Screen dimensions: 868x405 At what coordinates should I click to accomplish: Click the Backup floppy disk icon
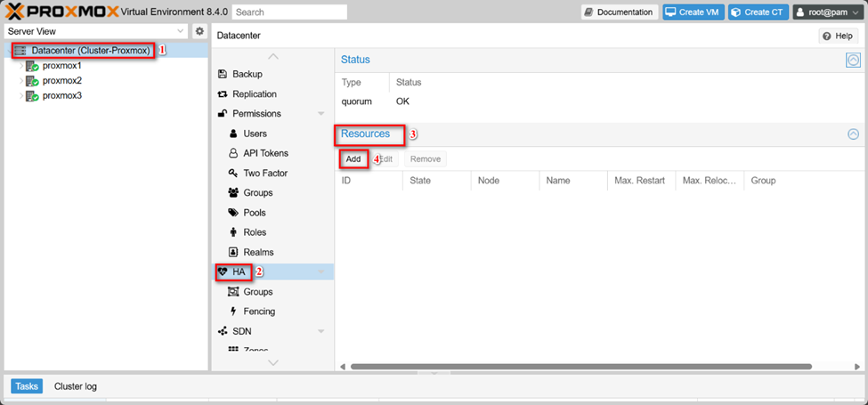[x=223, y=74]
